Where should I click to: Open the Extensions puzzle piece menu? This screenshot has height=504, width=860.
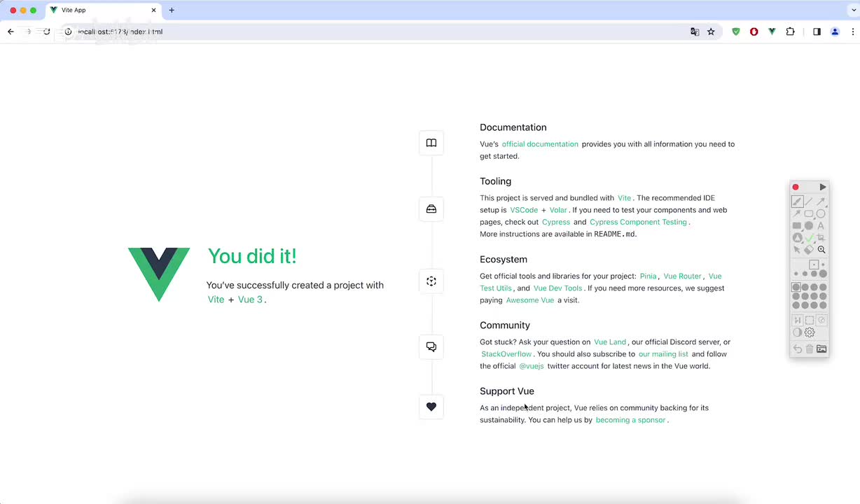coord(791,31)
